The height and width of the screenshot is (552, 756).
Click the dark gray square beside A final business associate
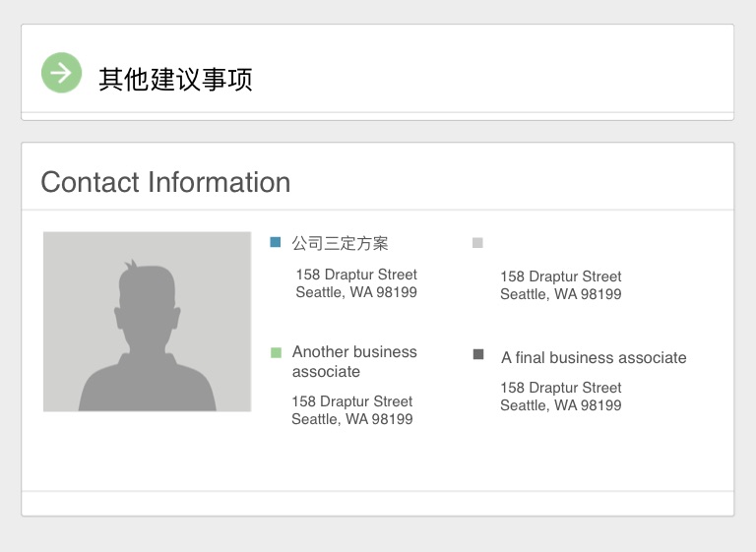pyautogui.click(x=478, y=355)
